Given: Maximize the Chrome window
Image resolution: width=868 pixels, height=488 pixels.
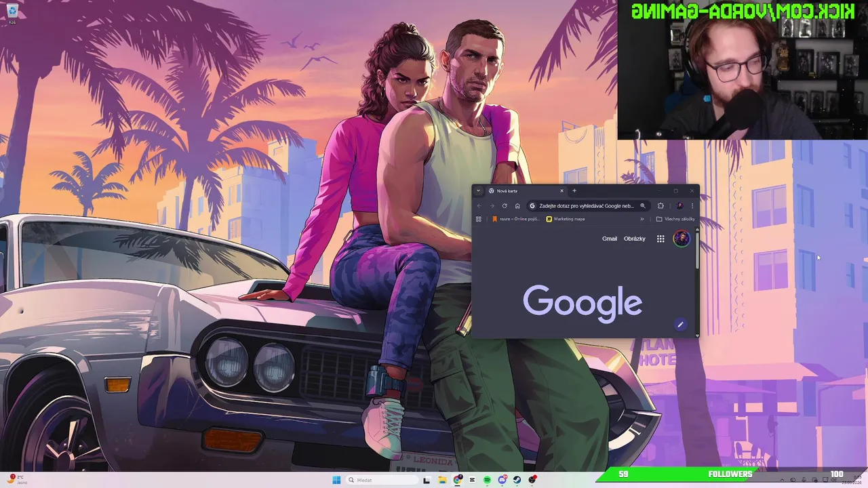Looking at the screenshot, I should point(675,190).
